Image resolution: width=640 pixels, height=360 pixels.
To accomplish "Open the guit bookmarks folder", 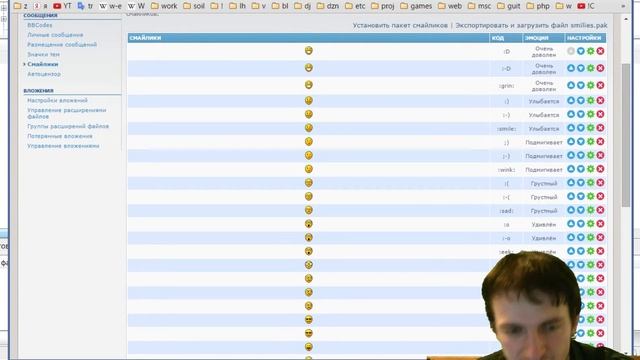I will click(509, 6).
